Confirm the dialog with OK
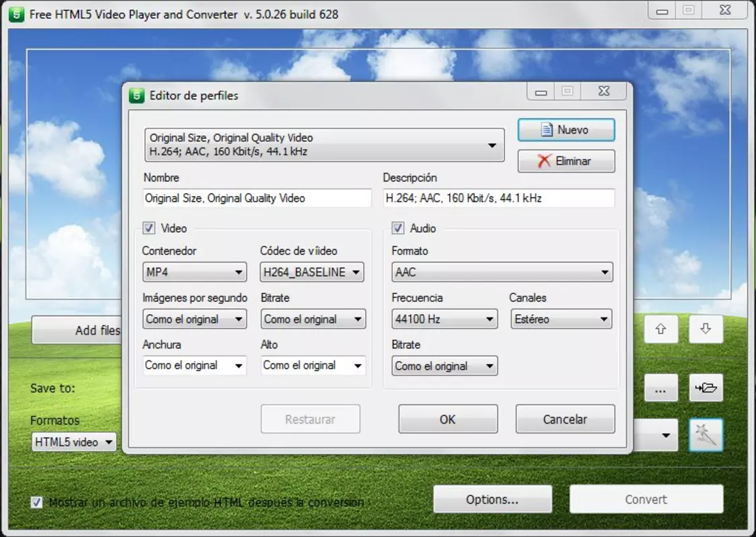Screen dimensions: 756x537 pos(448,419)
